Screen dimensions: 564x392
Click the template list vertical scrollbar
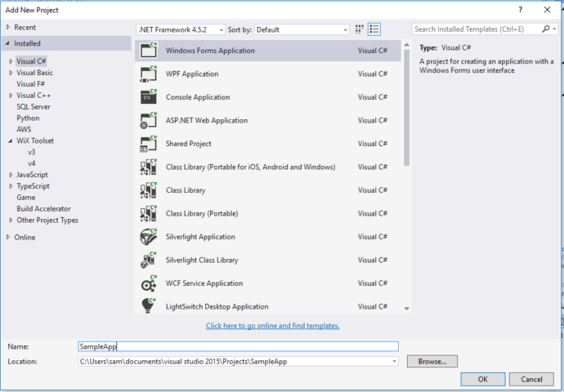pos(406,98)
